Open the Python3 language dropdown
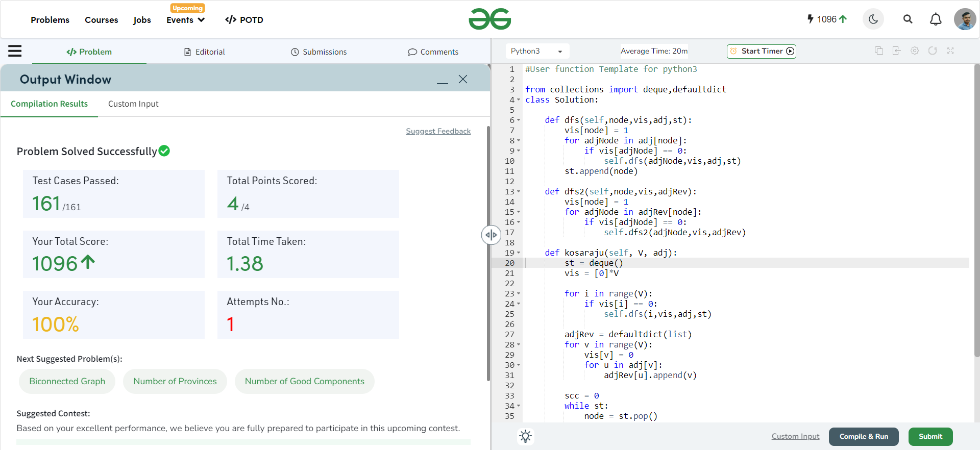 tap(537, 51)
